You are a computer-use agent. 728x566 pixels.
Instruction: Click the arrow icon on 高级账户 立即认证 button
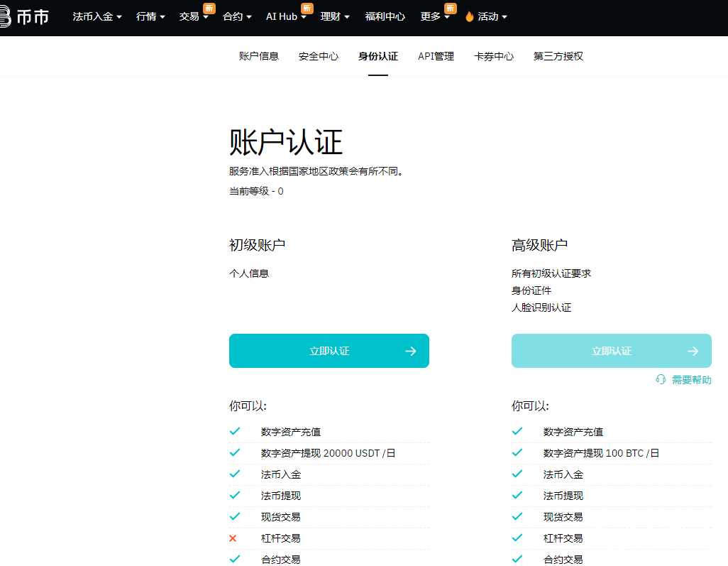[693, 351]
